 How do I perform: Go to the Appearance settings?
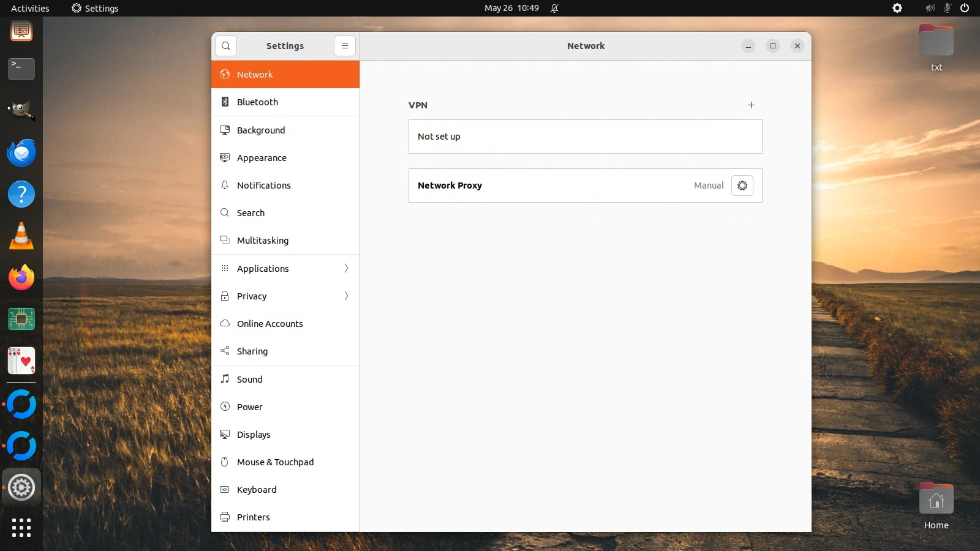point(262,158)
